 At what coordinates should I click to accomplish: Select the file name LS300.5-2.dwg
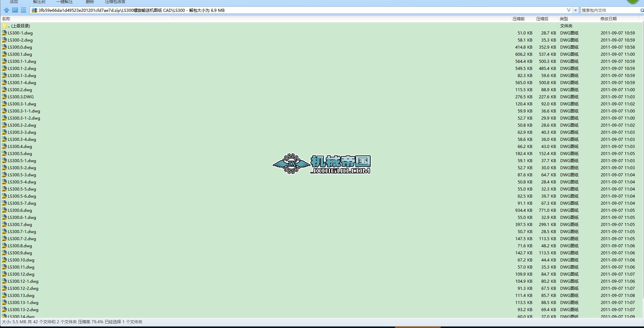tap(22, 168)
